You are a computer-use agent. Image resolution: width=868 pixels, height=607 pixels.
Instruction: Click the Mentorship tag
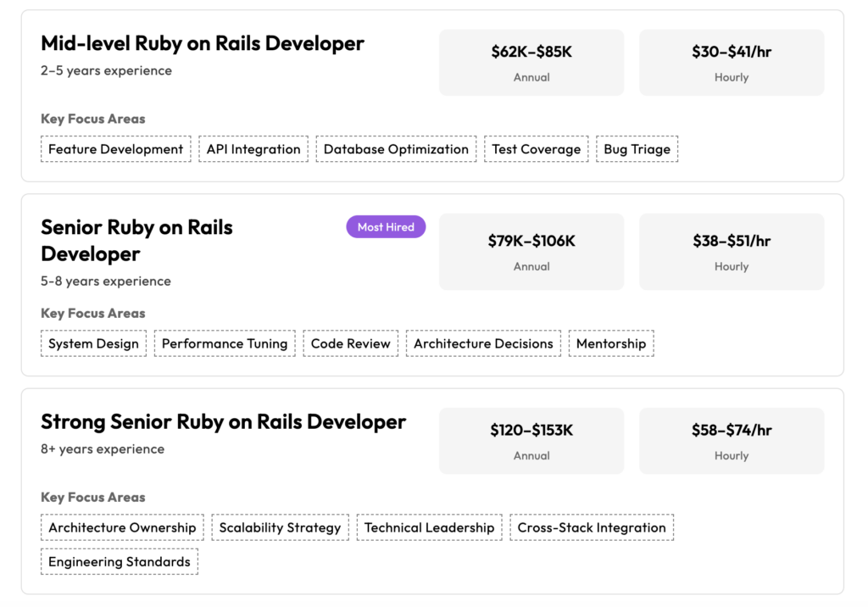click(612, 343)
